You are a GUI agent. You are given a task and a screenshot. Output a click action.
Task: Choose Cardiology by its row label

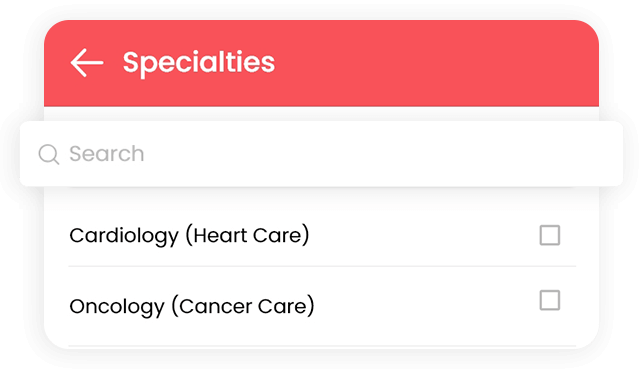click(189, 236)
